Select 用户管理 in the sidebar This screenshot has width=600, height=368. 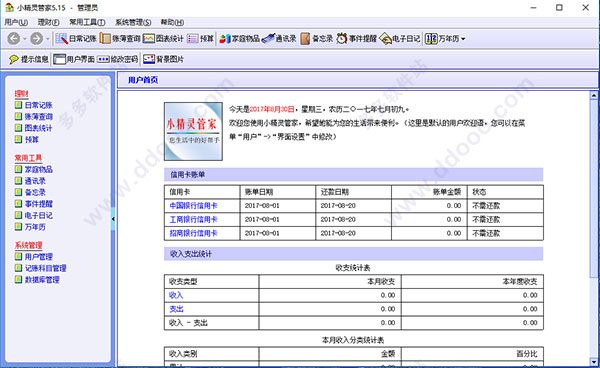38,256
